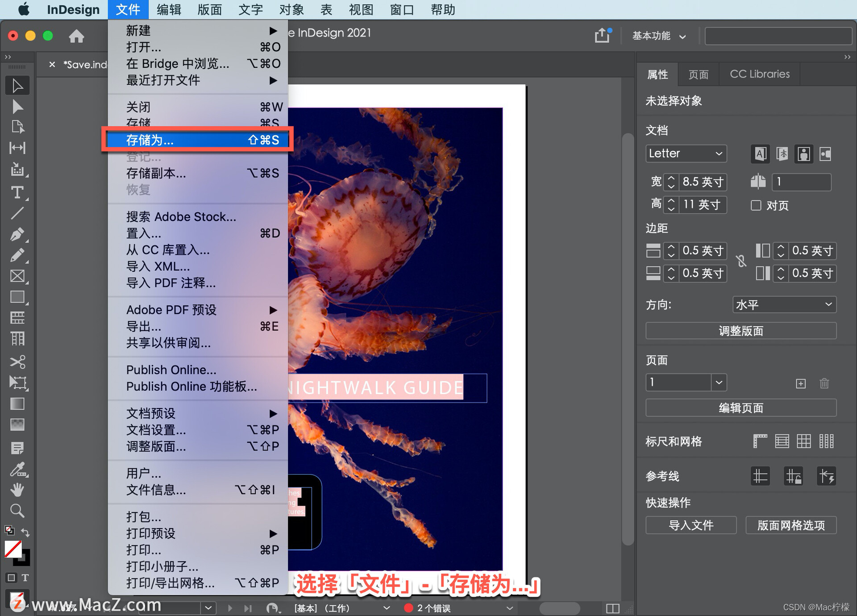Expand the 基本功能 workspace switcher
Screen dimensions: 857x616
(x=659, y=36)
